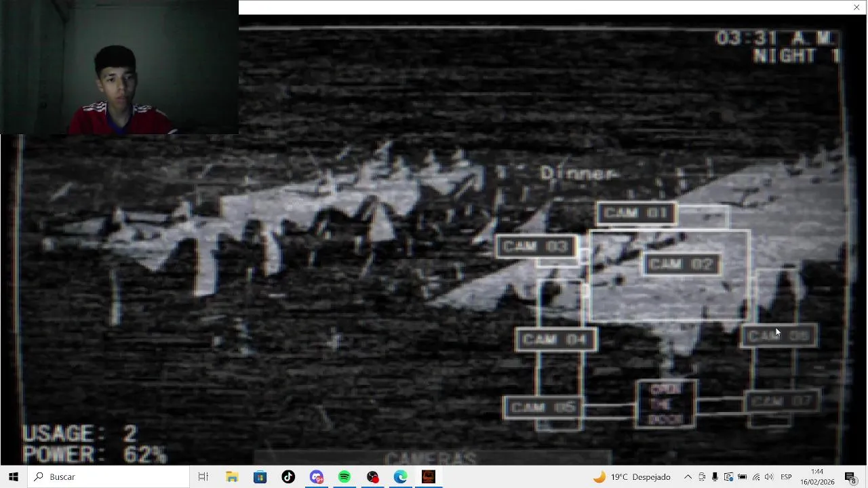The width and height of the screenshot is (868, 488).
Task: Open CAM 05 camera view
Action: pyautogui.click(x=543, y=408)
